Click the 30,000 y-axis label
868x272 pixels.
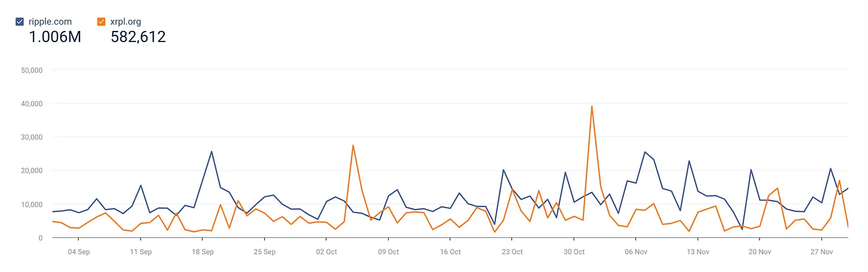click(x=32, y=137)
